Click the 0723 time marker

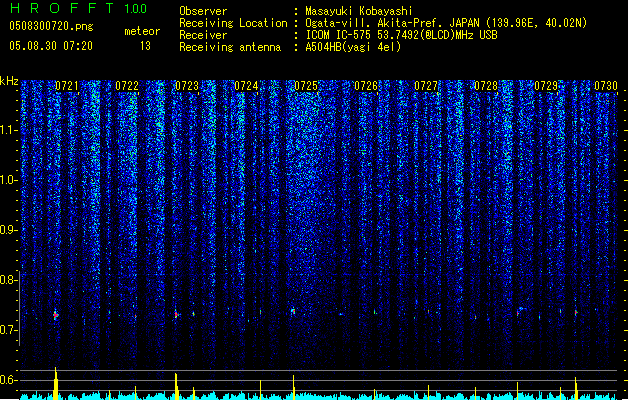tap(187, 86)
